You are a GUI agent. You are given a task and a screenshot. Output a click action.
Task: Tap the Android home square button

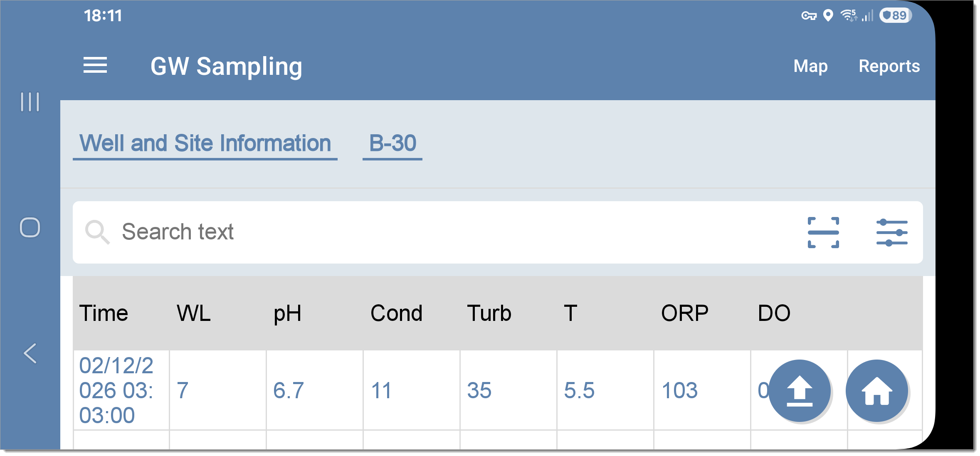pos(30,227)
